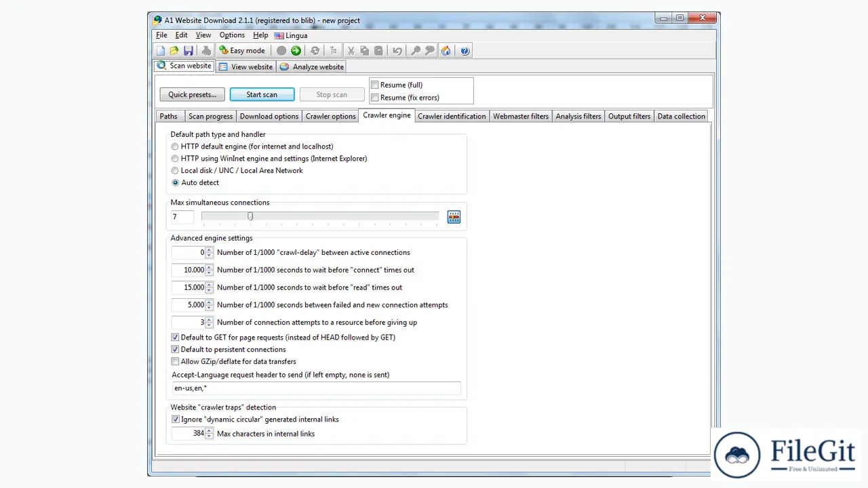Click the Copy toolbar icon
Image resolution: width=868 pixels, height=488 pixels.
coord(365,51)
